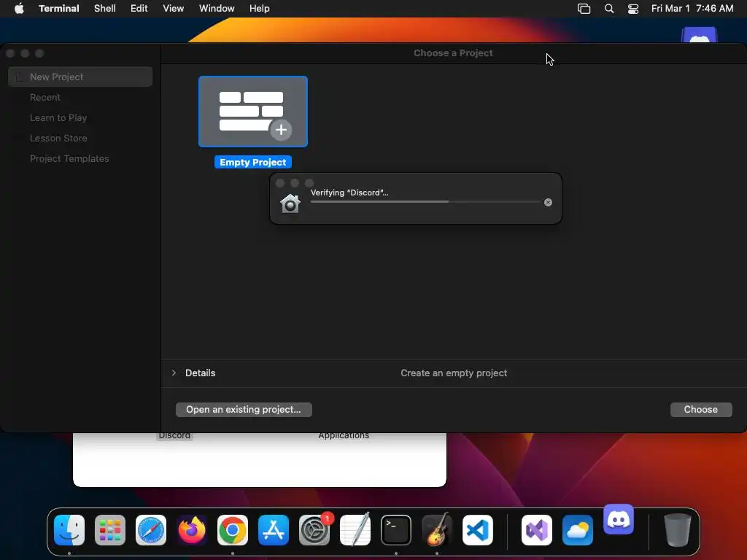Click bouncing Discord icon in Dock
Image resolution: width=747 pixels, height=560 pixels.
tap(619, 519)
